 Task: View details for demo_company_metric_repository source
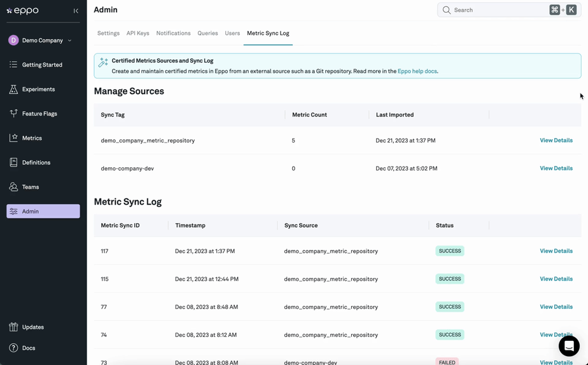(x=556, y=141)
